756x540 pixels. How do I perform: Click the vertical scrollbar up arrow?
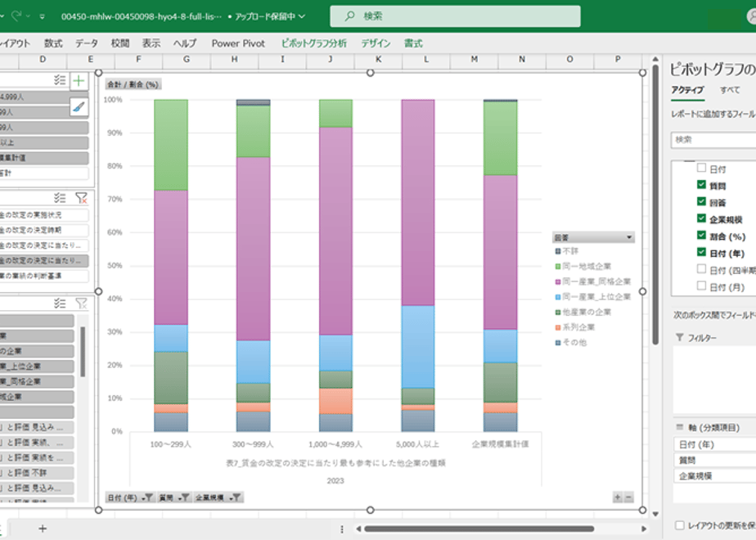point(655,59)
